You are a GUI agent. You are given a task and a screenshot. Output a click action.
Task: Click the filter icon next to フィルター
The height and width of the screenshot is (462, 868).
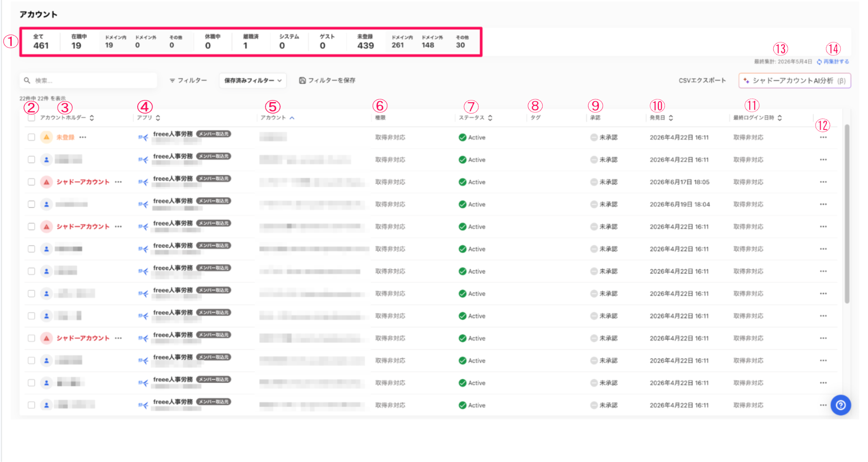click(x=172, y=80)
